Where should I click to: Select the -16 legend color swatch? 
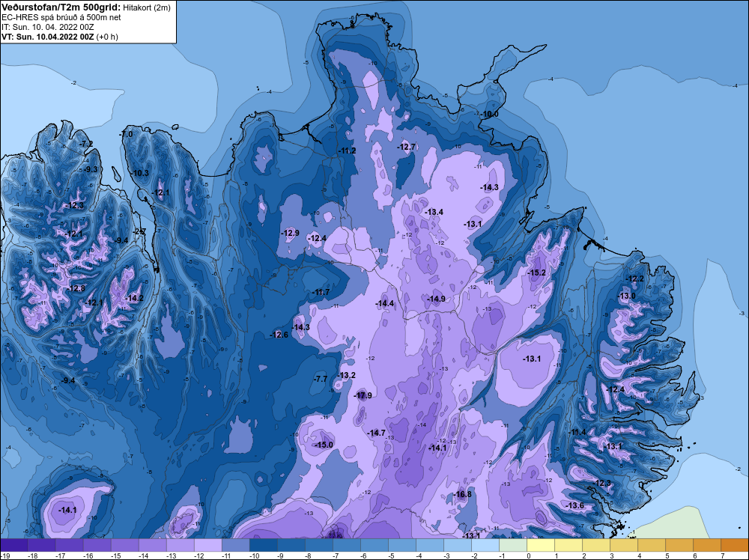(97, 545)
